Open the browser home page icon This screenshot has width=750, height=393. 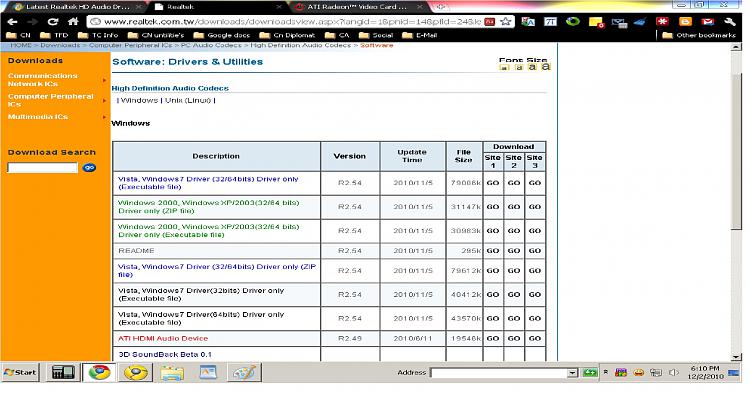coord(73,22)
